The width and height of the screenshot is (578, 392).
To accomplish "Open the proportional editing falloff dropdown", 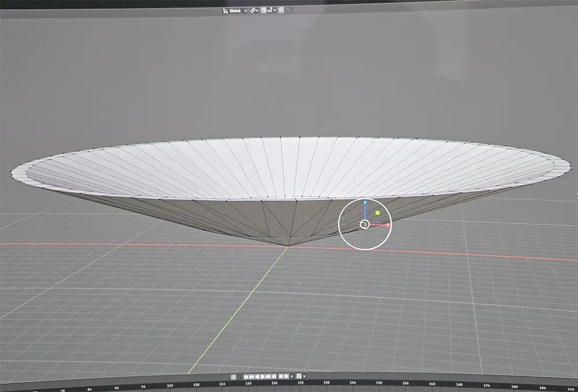I will 290,10.
